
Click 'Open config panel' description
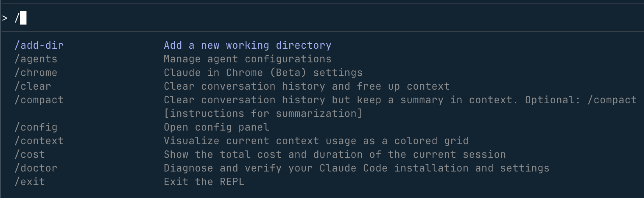(216, 127)
